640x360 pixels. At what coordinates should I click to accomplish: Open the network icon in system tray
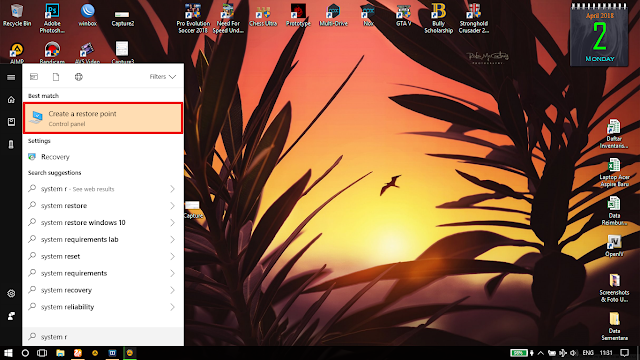[x=563, y=353]
